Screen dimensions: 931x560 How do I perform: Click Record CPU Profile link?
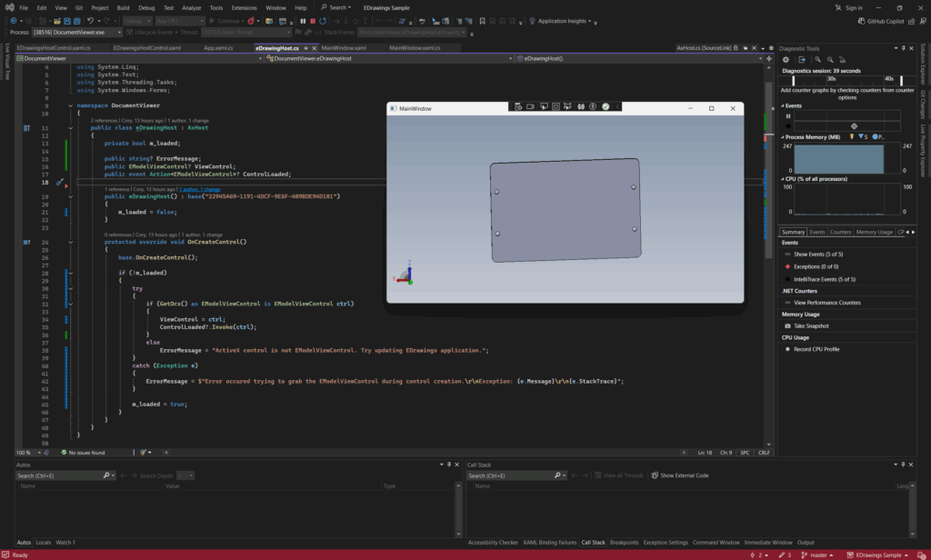click(x=816, y=349)
